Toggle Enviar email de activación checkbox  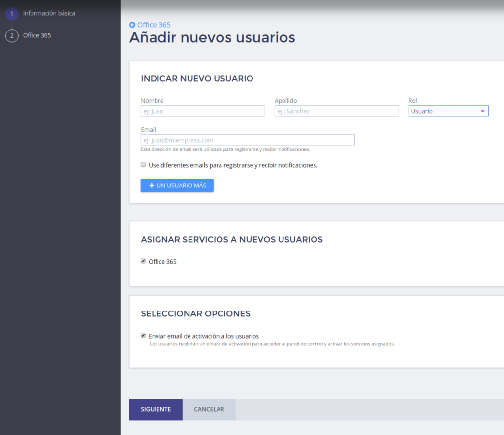click(x=143, y=336)
